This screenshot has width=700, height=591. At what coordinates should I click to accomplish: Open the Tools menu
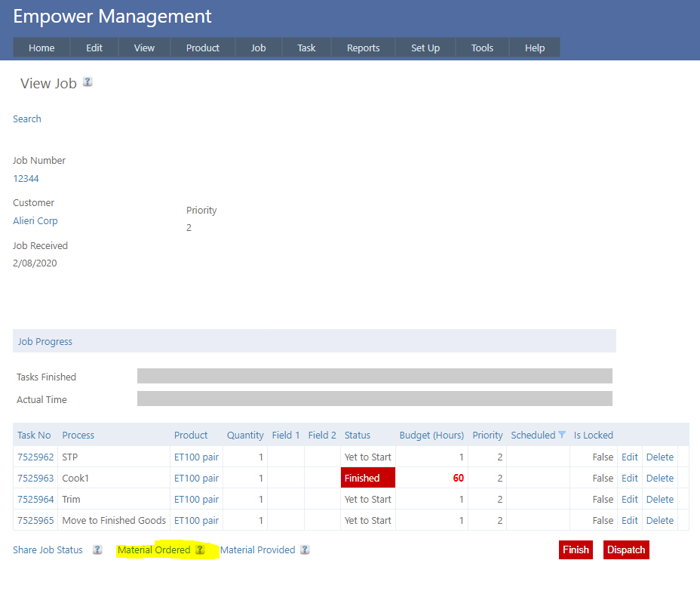tap(482, 48)
